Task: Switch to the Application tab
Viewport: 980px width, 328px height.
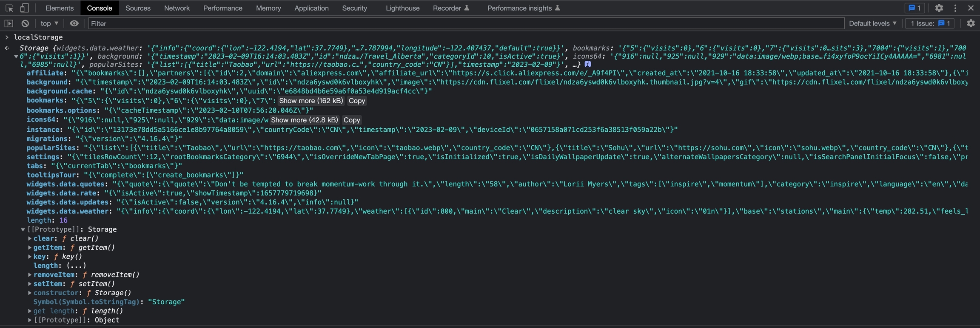Action: pyautogui.click(x=311, y=8)
